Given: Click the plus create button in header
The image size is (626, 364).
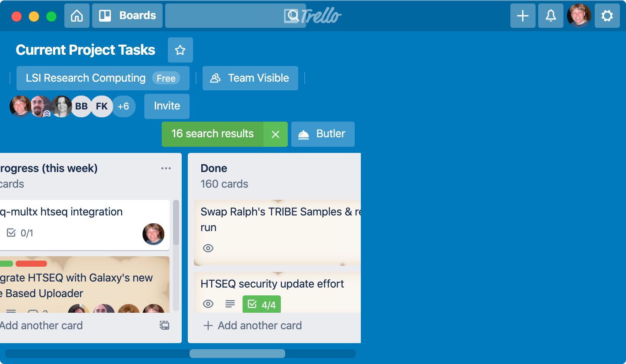Looking at the screenshot, I should coord(523,16).
